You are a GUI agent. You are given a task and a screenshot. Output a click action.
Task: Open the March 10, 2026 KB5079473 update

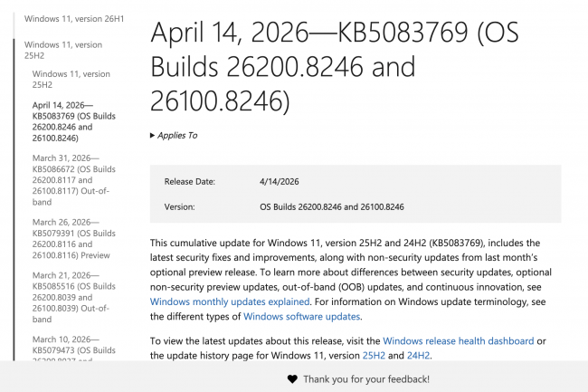point(74,347)
